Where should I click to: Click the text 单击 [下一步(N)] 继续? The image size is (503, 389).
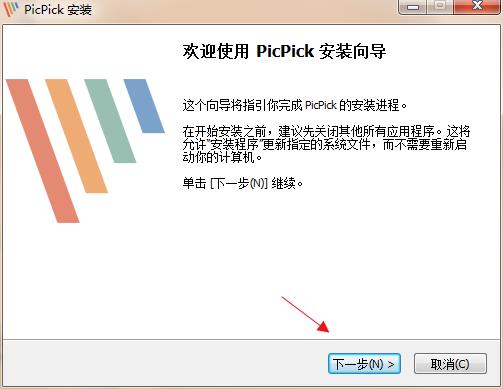pos(243,183)
